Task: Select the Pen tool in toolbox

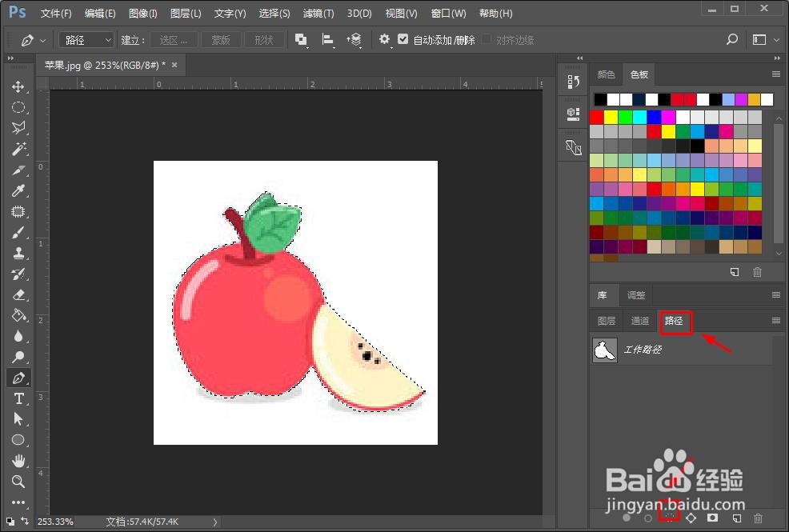Action: 18,378
